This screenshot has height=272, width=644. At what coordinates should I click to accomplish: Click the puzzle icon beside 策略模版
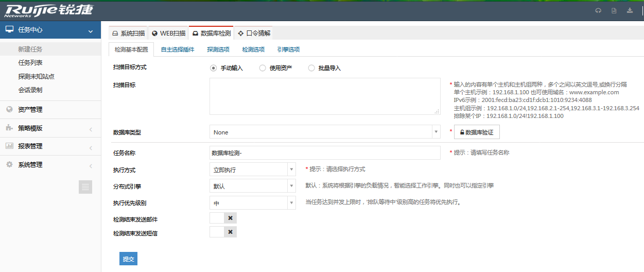point(9,128)
